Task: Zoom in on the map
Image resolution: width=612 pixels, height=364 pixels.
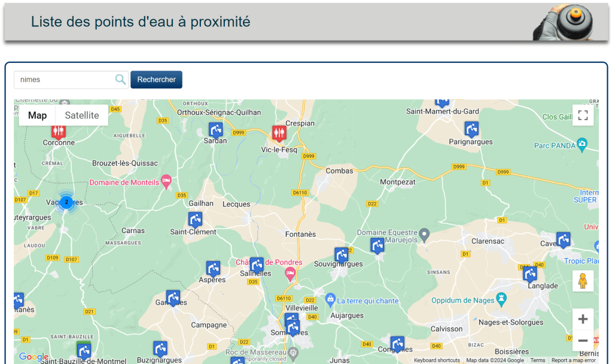Action: tap(583, 319)
